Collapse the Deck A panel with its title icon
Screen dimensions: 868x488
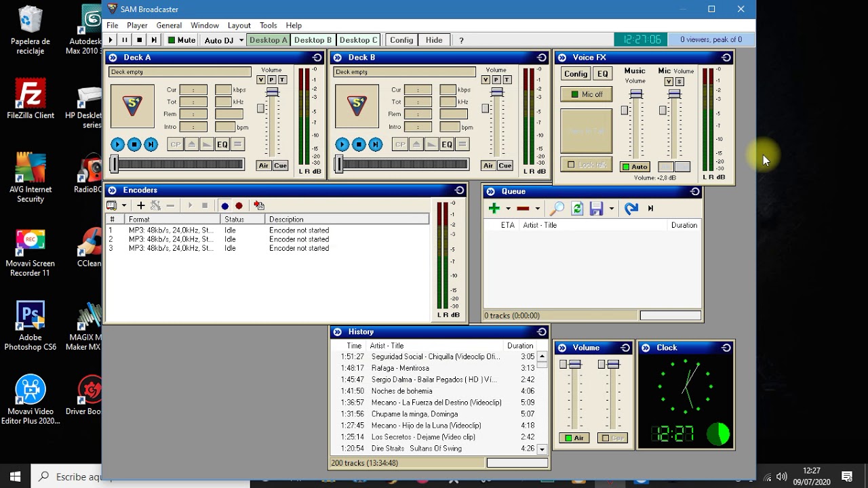(113, 58)
